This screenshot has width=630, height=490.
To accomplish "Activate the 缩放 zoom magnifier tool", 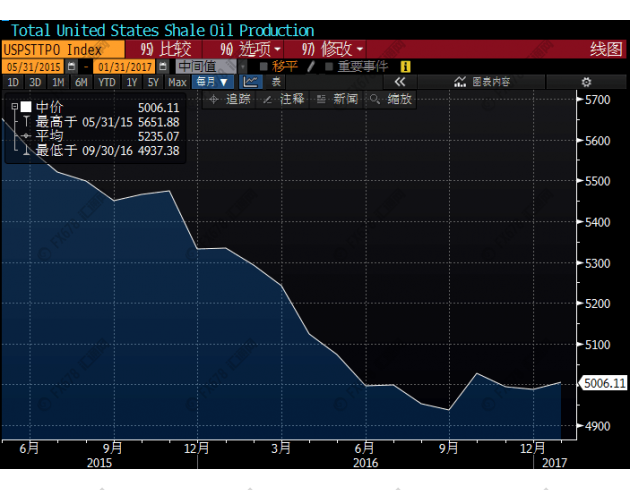I will click(x=391, y=99).
